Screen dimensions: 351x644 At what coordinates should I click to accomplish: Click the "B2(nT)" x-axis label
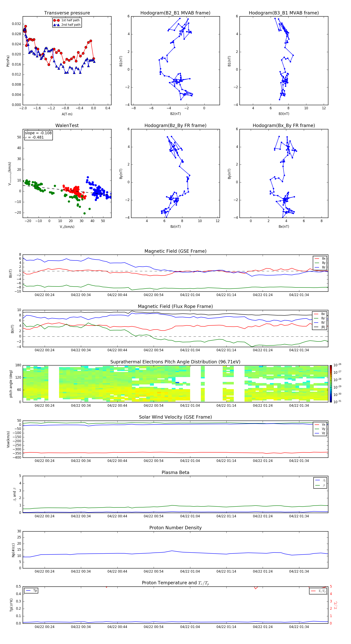(x=175, y=114)
